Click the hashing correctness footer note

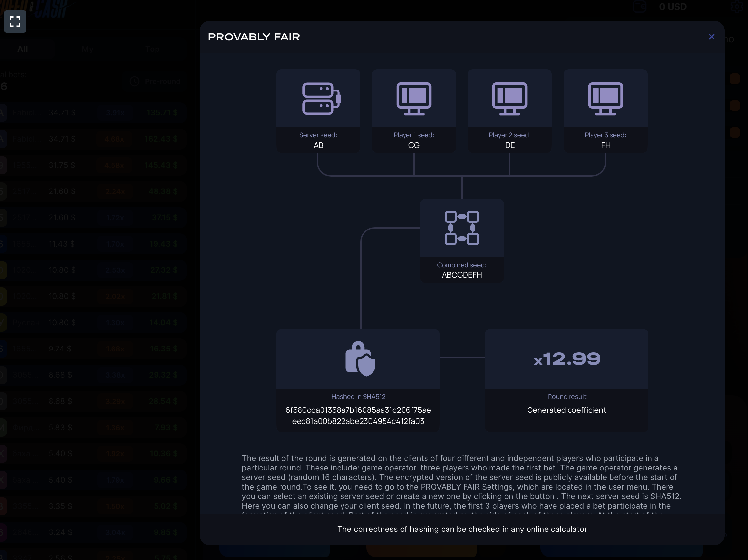click(x=462, y=529)
